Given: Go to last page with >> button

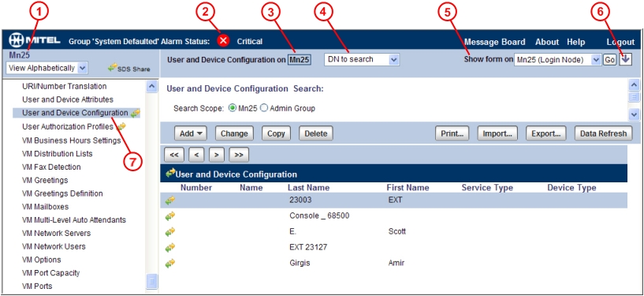Looking at the screenshot, I should coord(239,155).
